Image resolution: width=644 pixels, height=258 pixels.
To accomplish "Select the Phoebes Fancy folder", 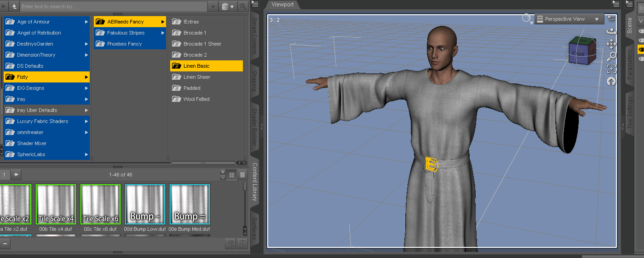I will [x=130, y=44].
